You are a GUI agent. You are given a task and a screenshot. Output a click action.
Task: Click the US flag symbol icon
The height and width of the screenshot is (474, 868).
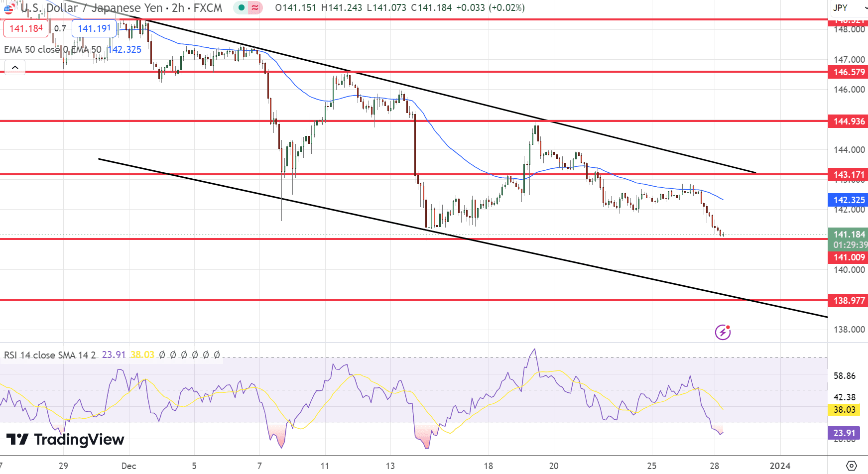pyautogui.click(x=8, y=8)
